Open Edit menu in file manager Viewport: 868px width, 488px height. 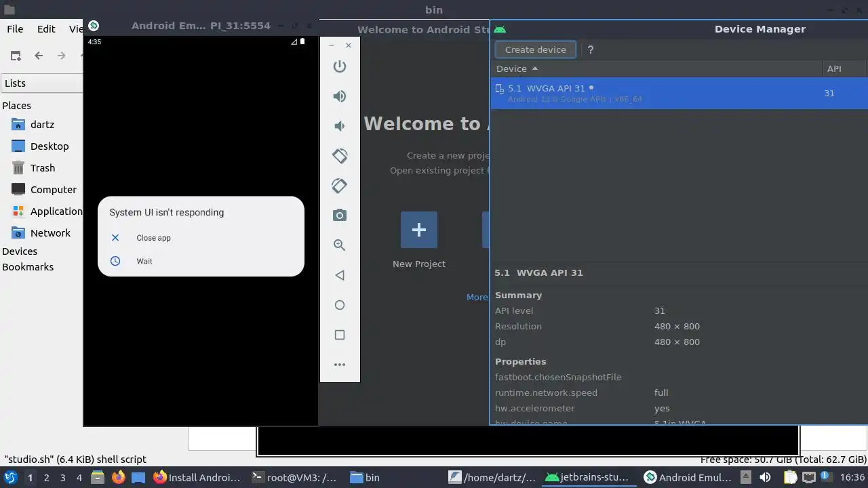46,29
